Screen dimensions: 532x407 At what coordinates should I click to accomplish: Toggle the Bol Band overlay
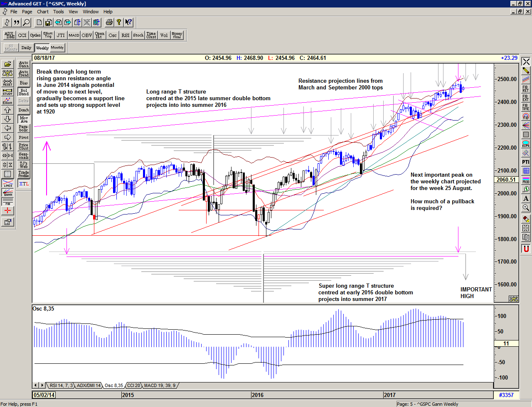(24, 92)
